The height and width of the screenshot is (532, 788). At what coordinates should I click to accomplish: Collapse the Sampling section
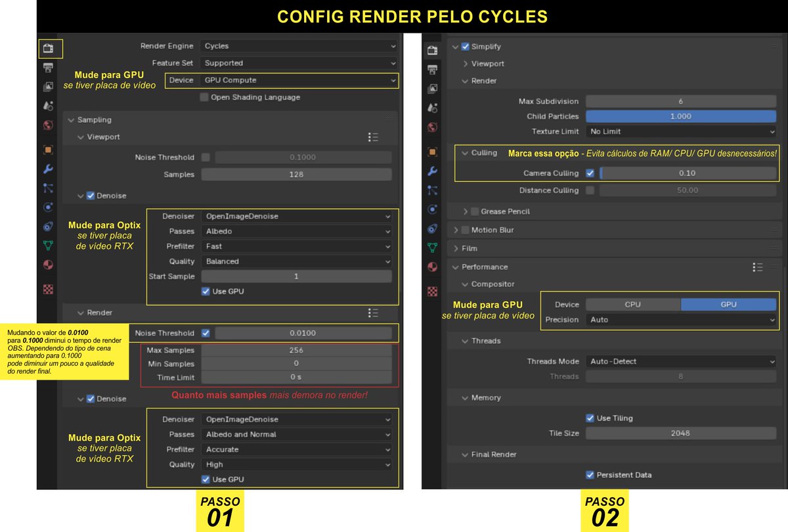click(91, 120)
